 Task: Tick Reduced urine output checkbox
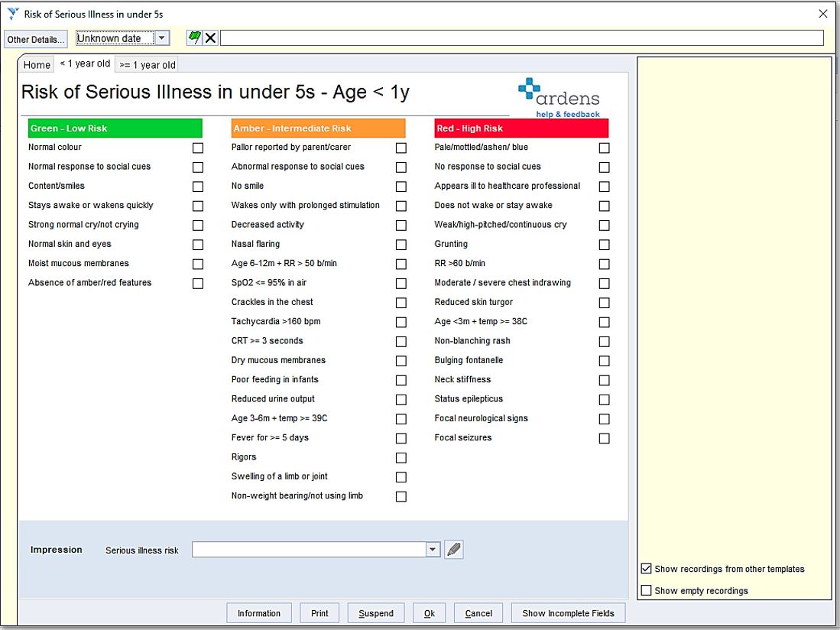click(401, 400)
